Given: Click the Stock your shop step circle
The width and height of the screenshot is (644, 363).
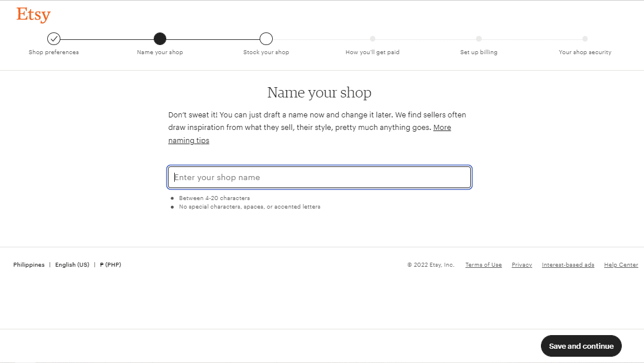Looking at the screenshot, I should pyautogui.click(x=266, y=39).
